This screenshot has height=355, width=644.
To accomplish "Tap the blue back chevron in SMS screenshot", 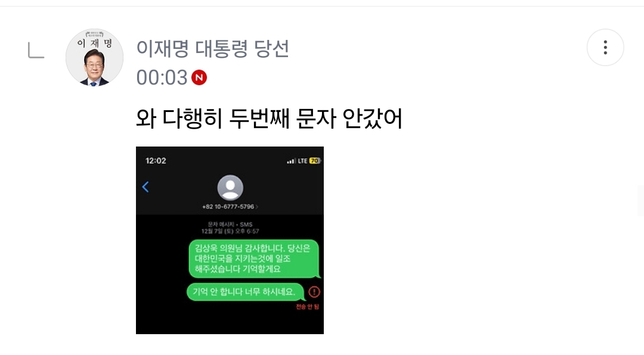I will click(145, 187).
